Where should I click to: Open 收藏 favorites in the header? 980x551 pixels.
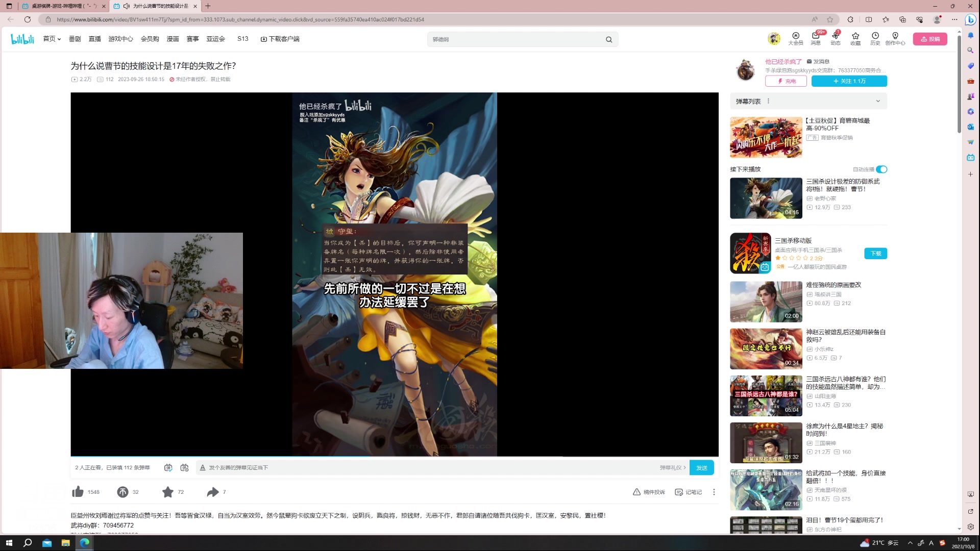[855, 38]
